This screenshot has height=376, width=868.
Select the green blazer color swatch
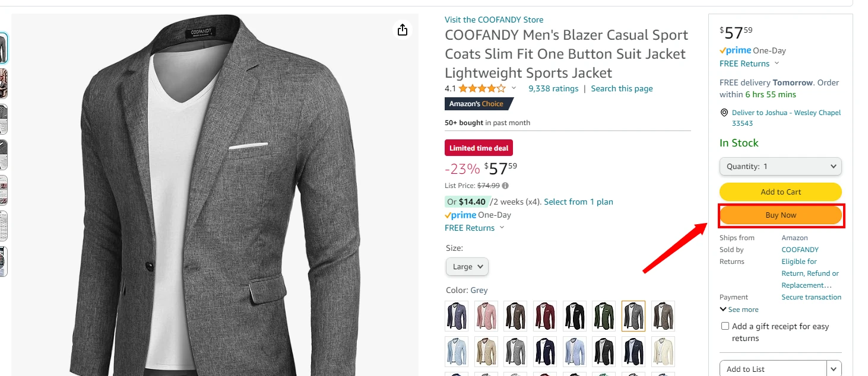coord(604,316)
